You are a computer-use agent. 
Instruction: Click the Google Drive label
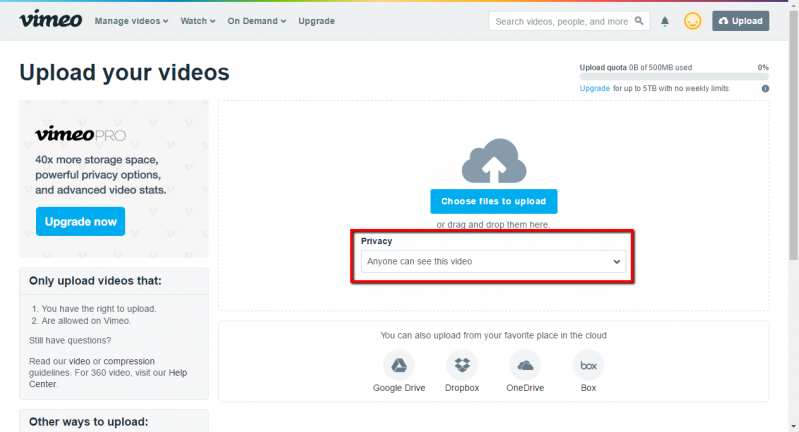399,388
